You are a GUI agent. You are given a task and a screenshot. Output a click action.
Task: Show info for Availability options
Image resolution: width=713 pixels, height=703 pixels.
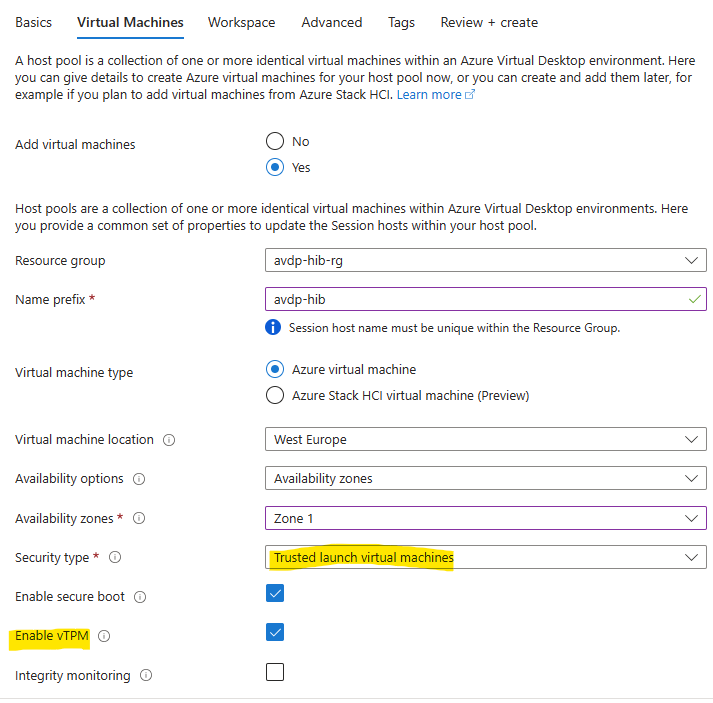pos(139,479)
